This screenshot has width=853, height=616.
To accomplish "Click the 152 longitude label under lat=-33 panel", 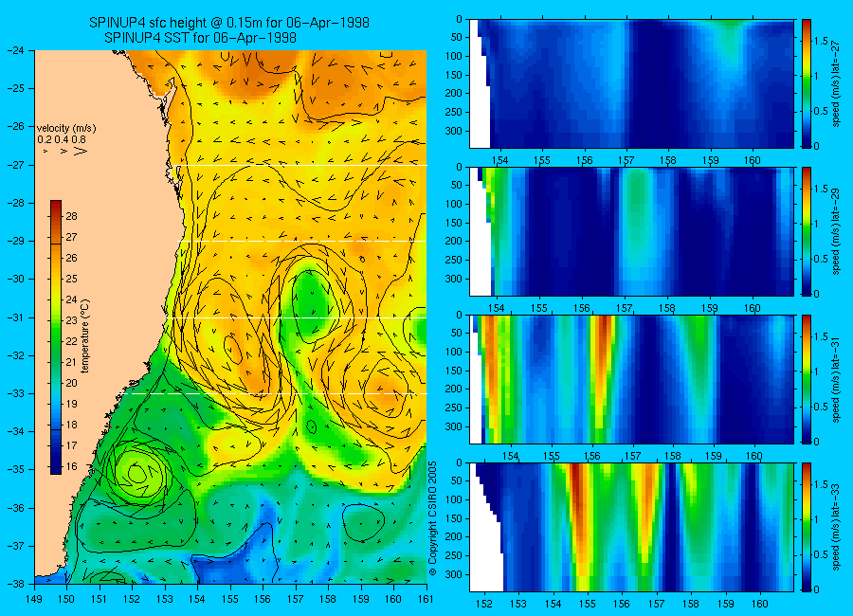I will [483, 604].
